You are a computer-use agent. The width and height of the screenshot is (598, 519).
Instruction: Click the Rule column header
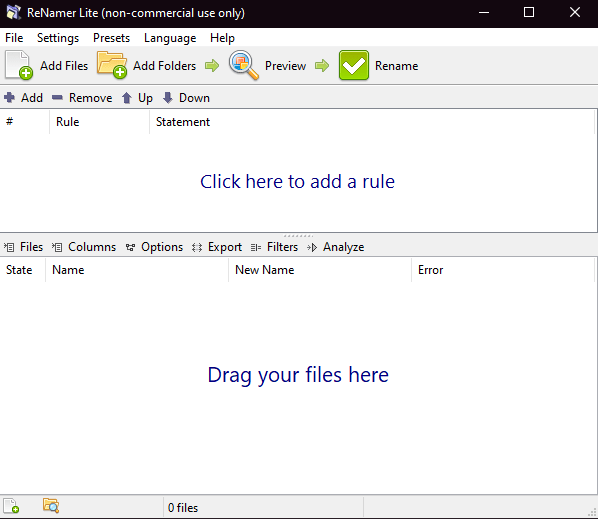point(99,122)
